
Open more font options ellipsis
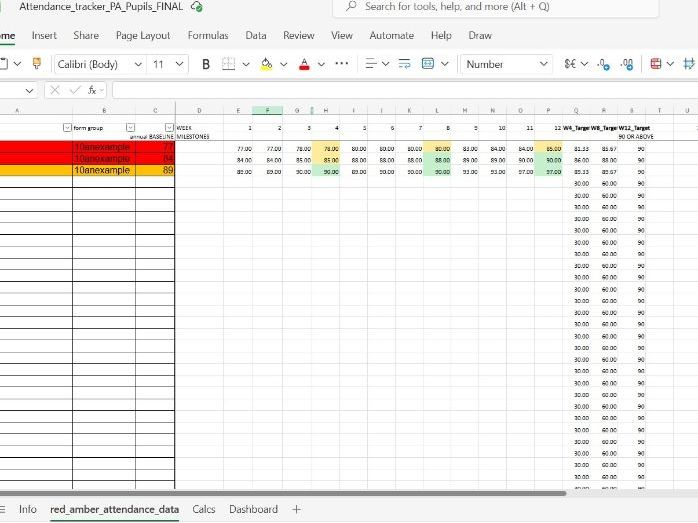[341, 64]
